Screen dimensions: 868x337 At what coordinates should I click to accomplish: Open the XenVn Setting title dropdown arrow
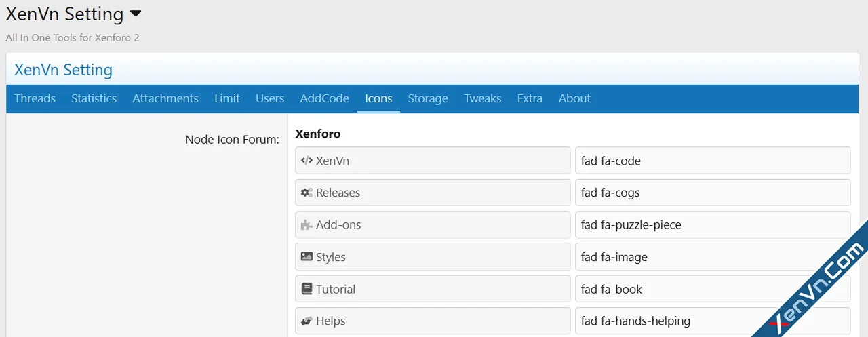click(x=136, y=14)
